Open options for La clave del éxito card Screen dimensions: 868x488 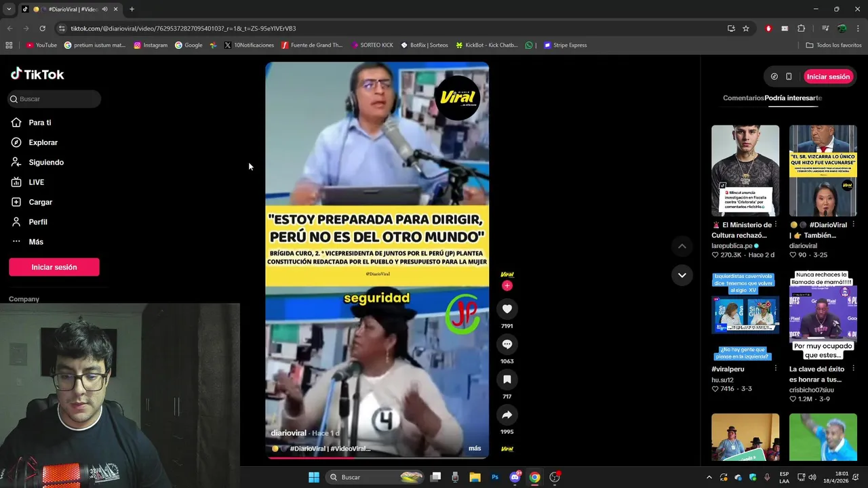click(x=853, y=369)
